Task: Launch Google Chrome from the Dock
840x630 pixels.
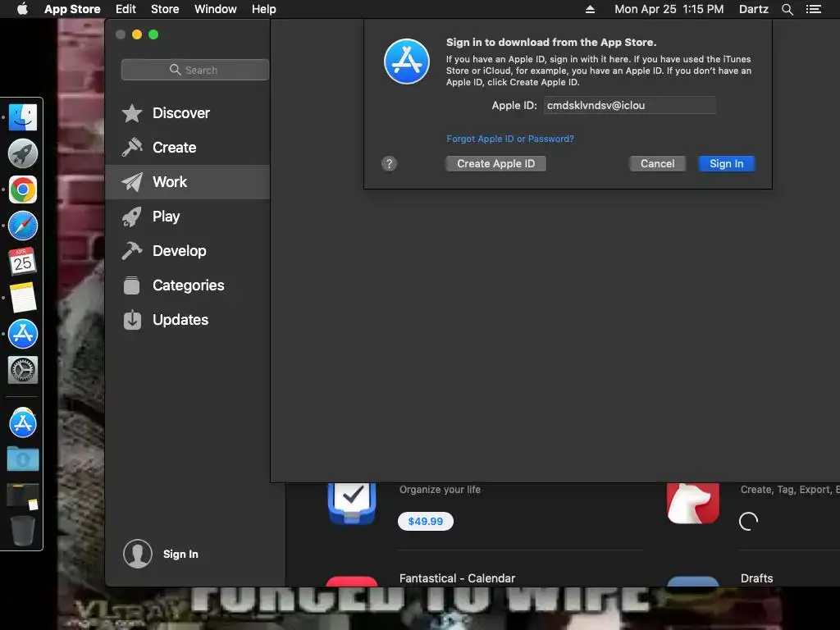Action: 22,189
